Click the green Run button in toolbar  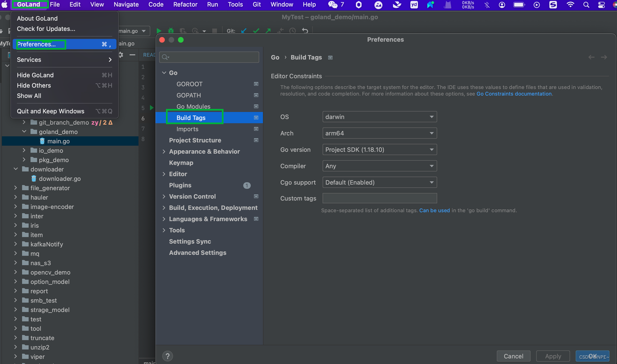[x=159, y=31]
